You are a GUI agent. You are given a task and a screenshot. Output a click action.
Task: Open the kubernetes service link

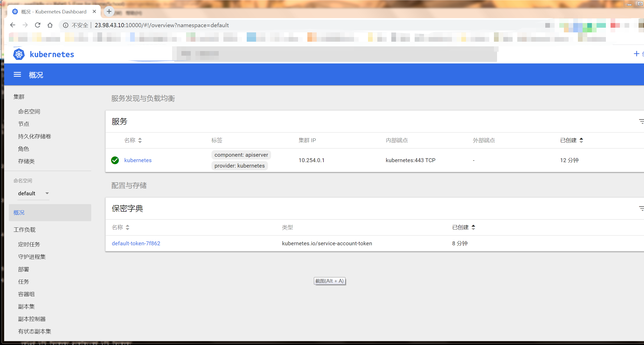138,160
